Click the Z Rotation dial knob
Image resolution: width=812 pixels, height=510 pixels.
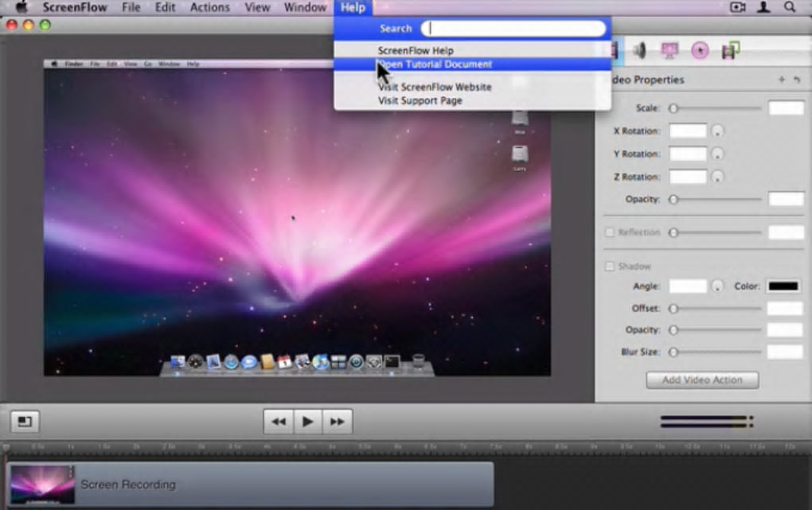point(717,177)
